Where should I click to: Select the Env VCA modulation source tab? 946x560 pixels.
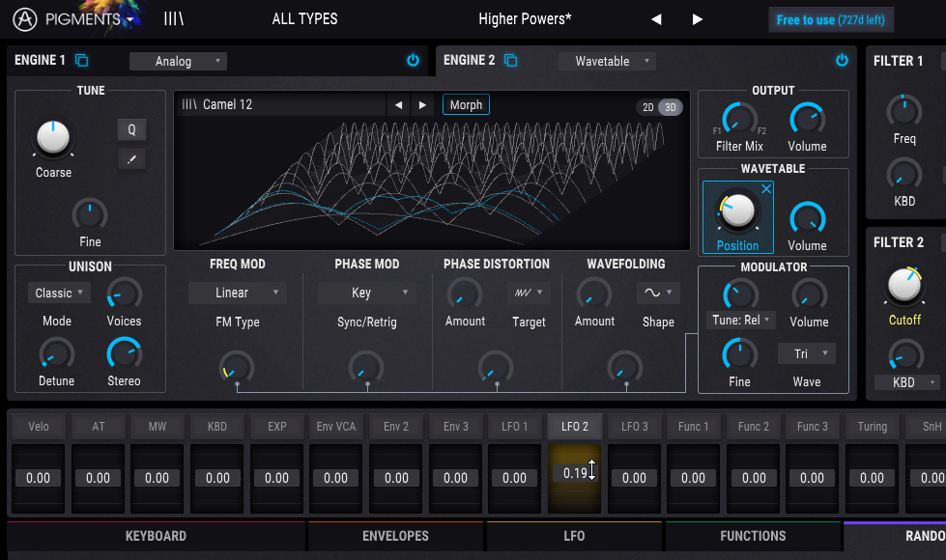click(336, 426)
